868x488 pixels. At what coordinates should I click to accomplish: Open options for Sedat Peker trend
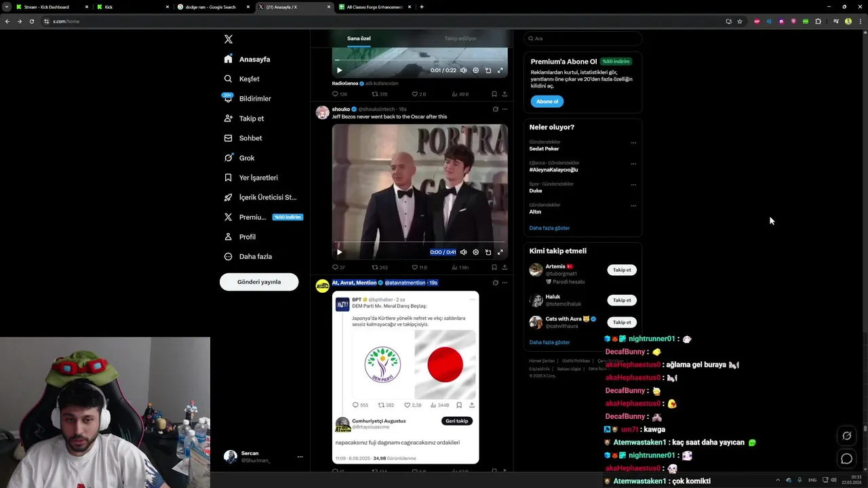(x=633, y=143)
